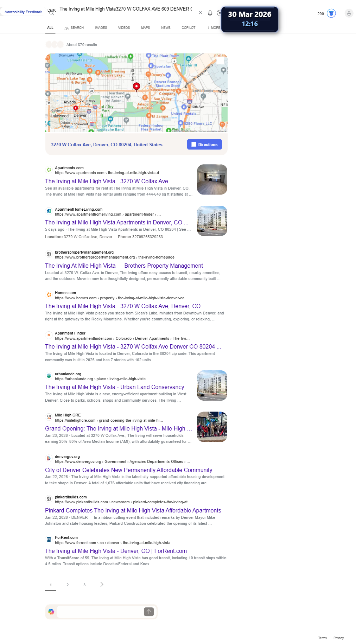The image size is (356, 644).
Task: Go to the next results page arrow
Action: coord(102,585)
